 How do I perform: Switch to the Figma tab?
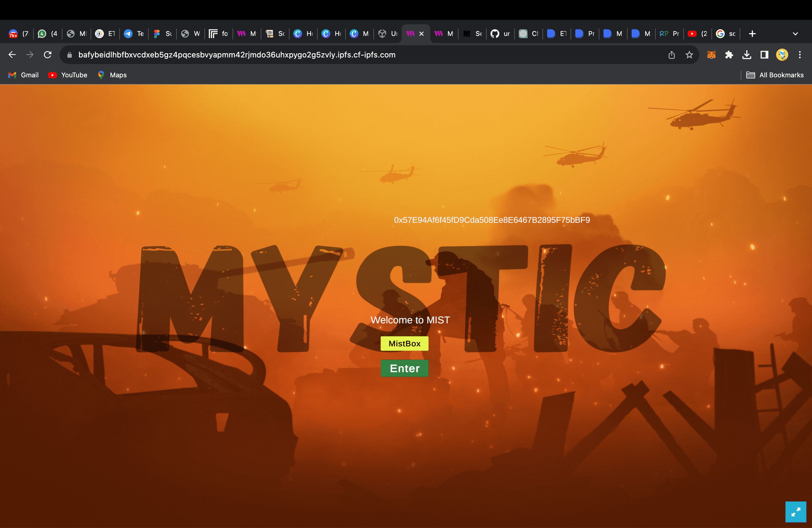162,34
